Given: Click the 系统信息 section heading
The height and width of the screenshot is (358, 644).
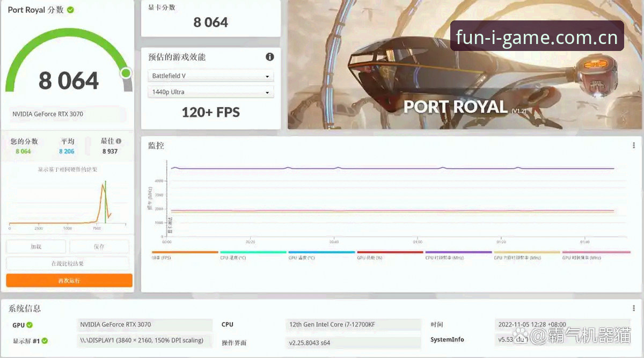Looking at the screenshot, I should (25, 309).
